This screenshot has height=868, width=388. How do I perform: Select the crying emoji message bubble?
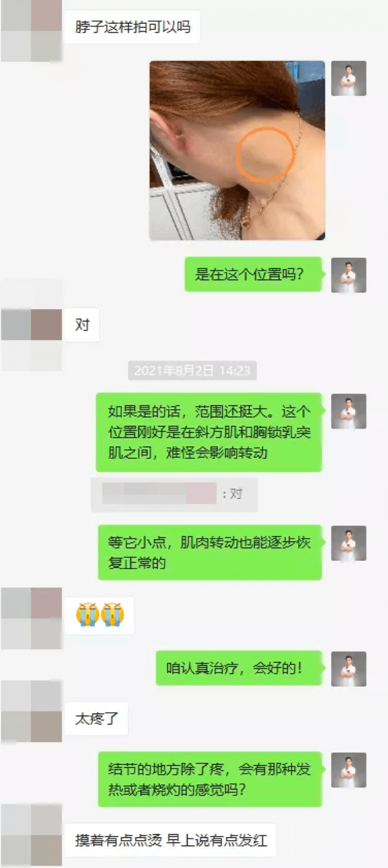(100, 615)
